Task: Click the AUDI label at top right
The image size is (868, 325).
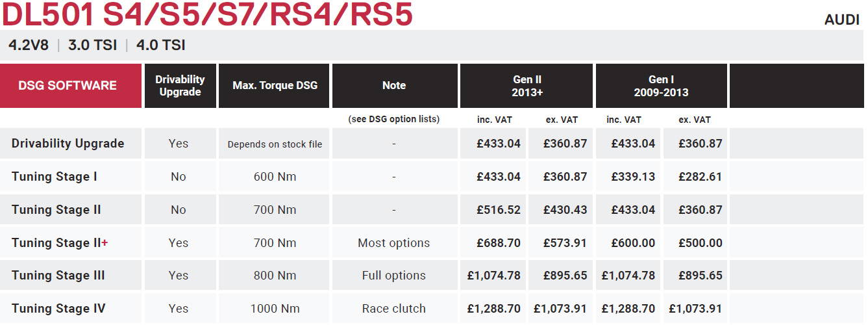Action: [842, 20]
